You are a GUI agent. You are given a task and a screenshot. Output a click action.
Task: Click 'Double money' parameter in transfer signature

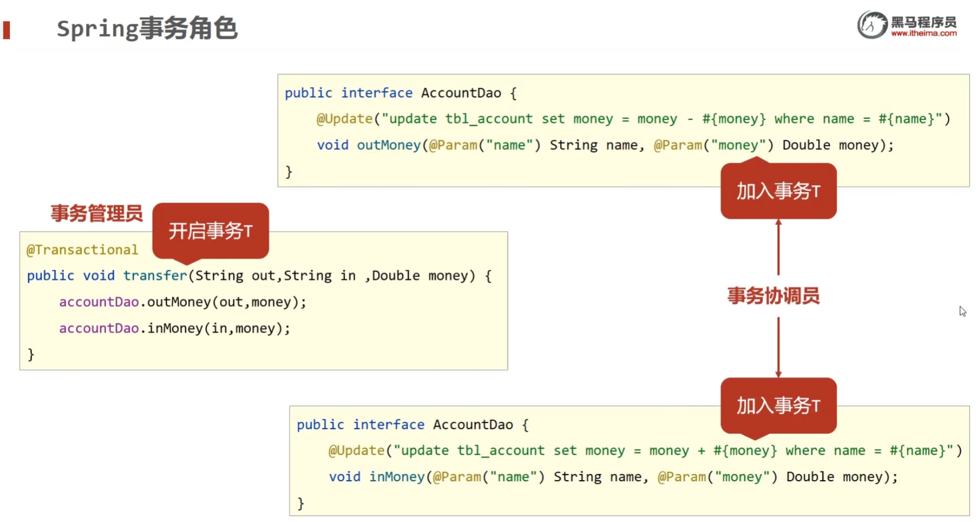click(419, 275)
